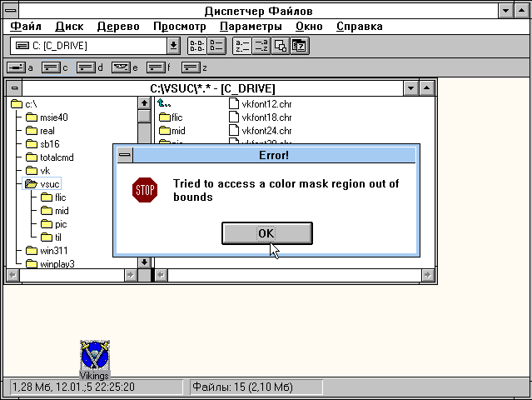
Task: Click OK in the Error dialog
Action: coord(267,233)
